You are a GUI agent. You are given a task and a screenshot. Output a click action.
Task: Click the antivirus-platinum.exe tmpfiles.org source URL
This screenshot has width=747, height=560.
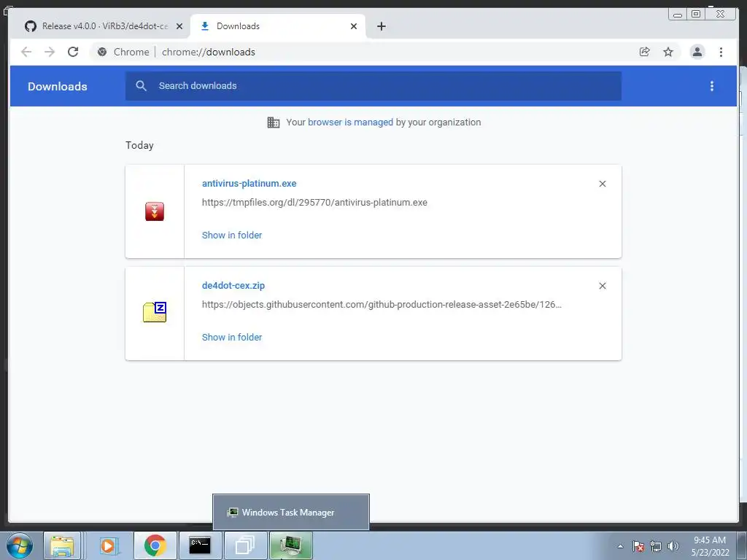(314, 203)
